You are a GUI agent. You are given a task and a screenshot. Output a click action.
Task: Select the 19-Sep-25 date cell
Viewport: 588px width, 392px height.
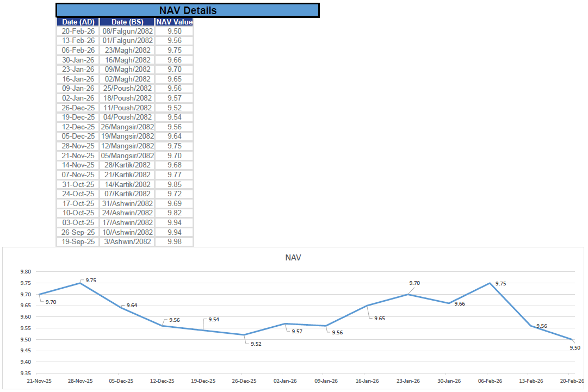[x=78, y=241]
